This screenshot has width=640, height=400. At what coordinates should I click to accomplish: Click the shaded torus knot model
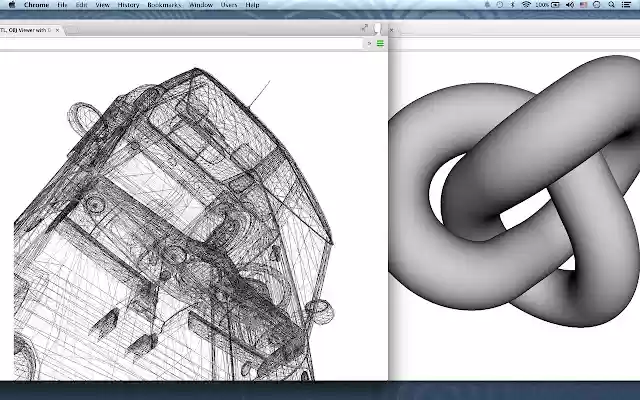tap(514, 192)
